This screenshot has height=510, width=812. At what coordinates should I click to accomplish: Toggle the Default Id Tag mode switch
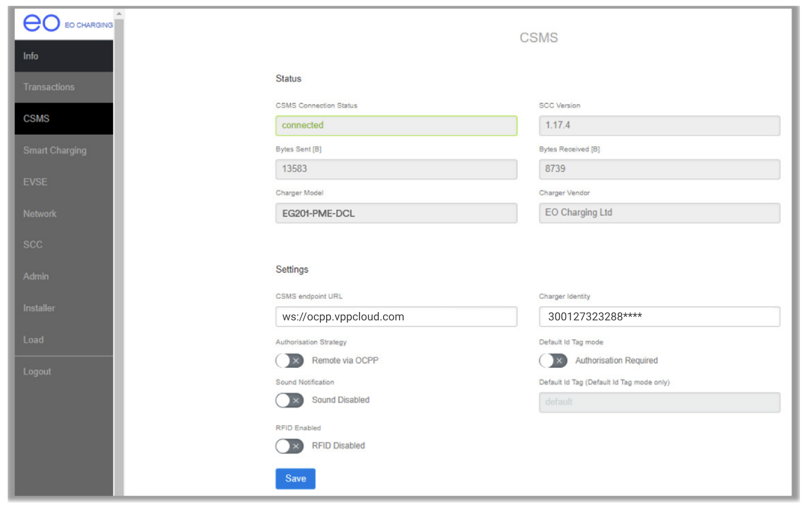click(x=553, y=361)
